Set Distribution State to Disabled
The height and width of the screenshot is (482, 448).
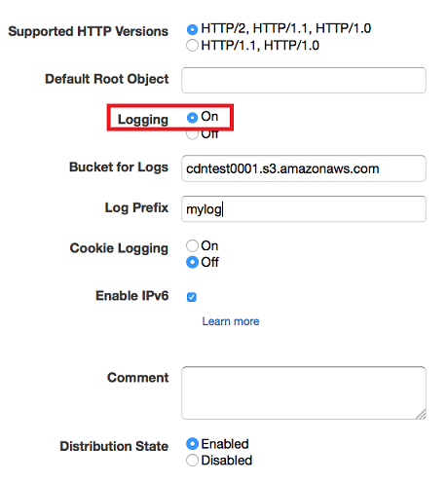pos(192,461)
